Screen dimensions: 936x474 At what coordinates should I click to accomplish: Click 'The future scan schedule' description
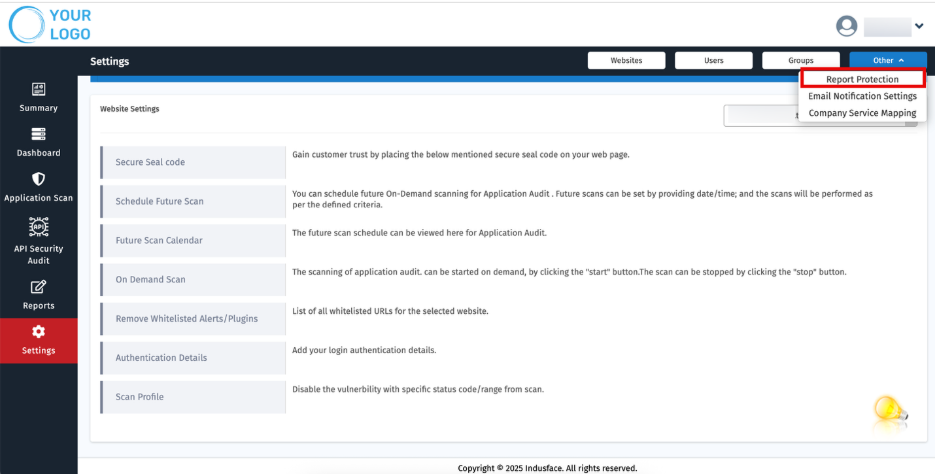419,233
